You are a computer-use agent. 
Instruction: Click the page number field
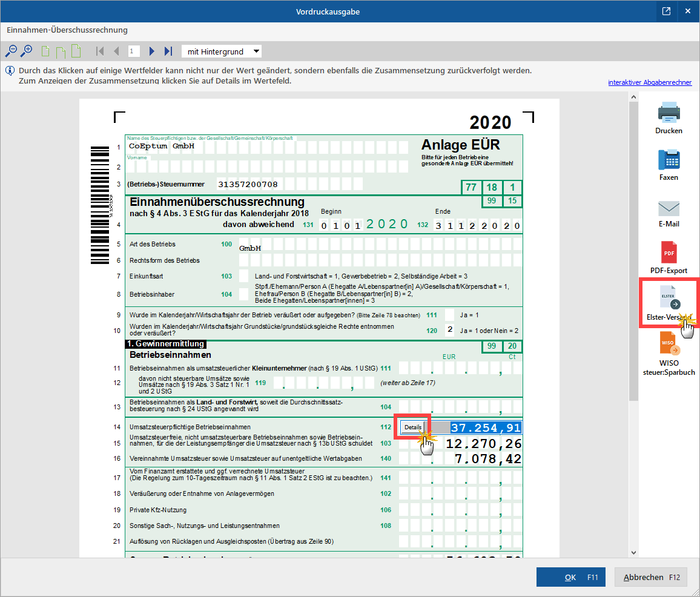coord(134,51)
